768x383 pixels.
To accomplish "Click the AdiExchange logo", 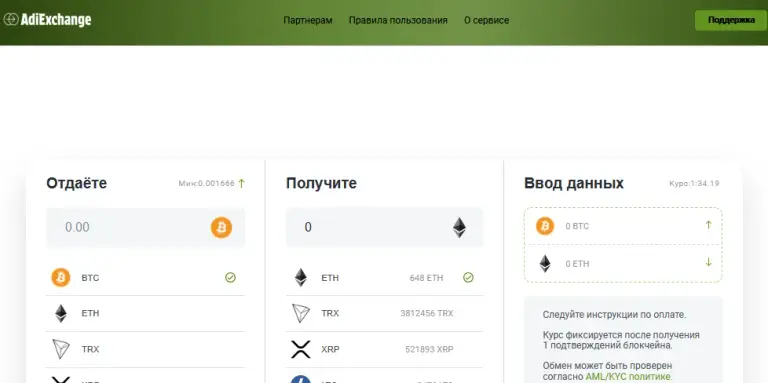I will coord(48,20).
